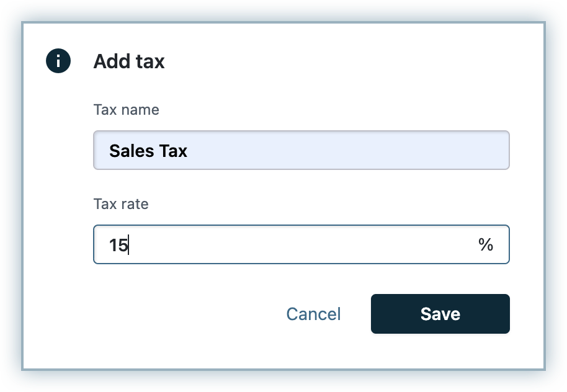Viewport: 567px width, 392px height.
Task: Click the "Tax name" field label
Action: click(x=126, y=110)
